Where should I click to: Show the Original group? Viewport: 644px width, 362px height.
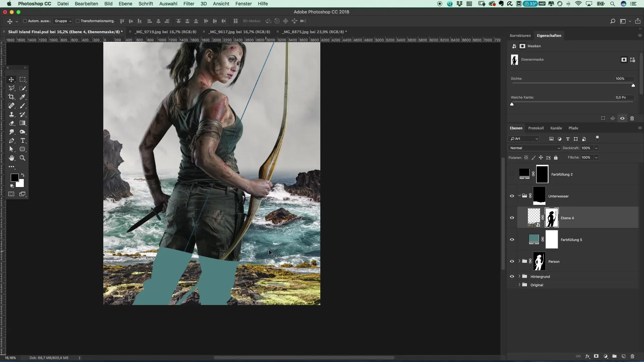pyautogui.click(x=512, y=285)
